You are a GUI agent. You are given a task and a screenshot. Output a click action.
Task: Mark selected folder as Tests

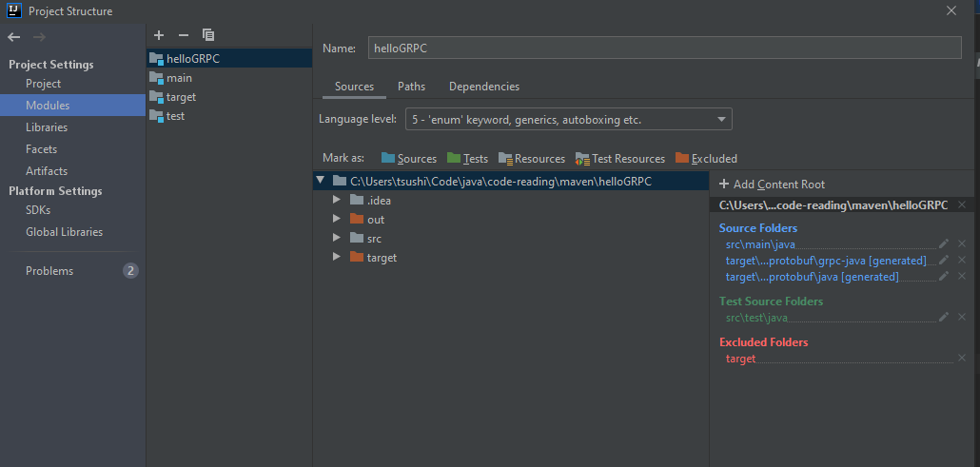[x=467, y=158]
